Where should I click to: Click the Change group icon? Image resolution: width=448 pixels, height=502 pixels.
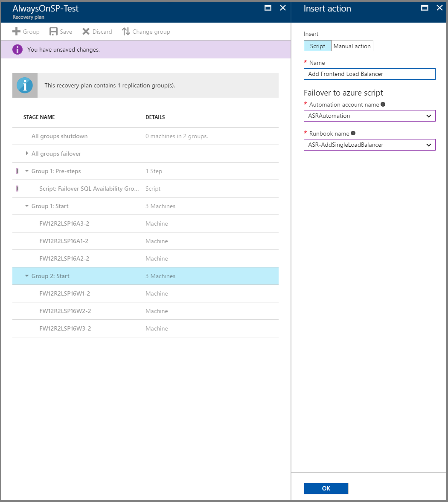coord(126,31)
